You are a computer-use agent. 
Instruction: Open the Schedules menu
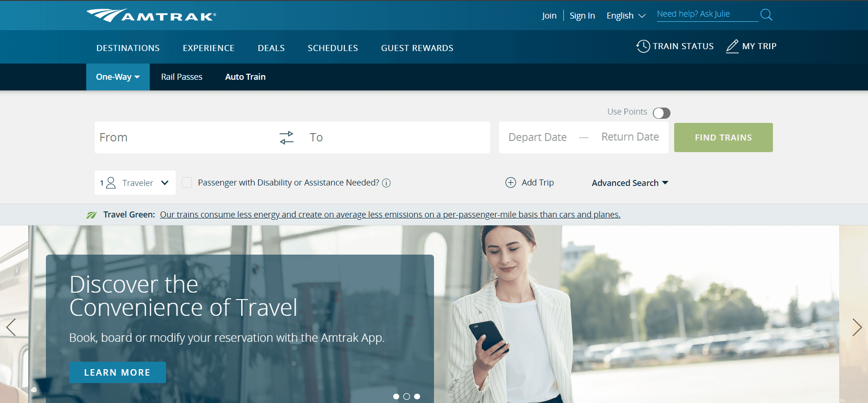333,48
